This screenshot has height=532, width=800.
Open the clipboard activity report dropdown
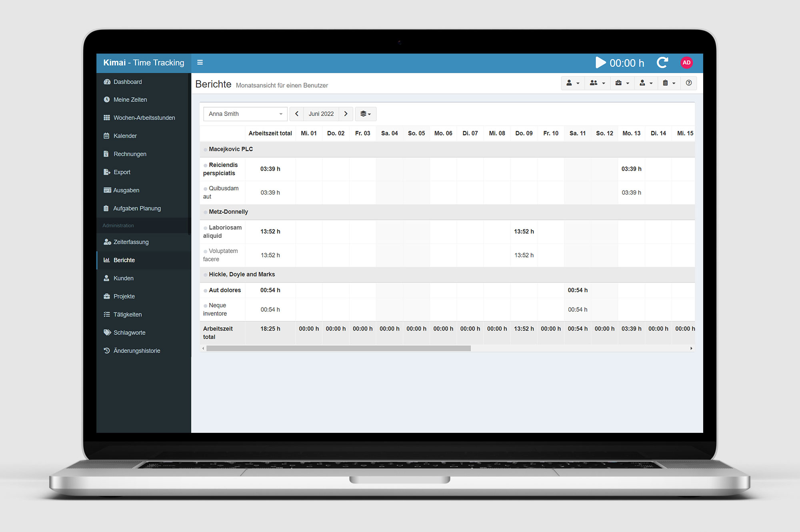669,83
